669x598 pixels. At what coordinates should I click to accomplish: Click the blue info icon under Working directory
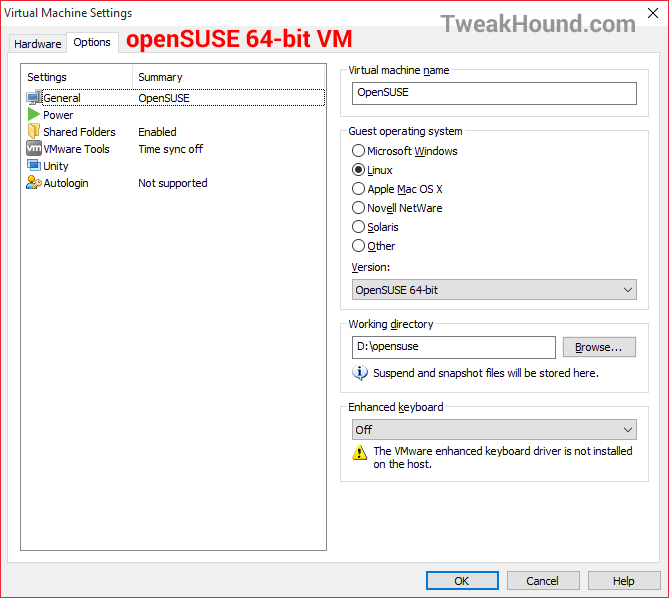pyautogui.click(x=360, y=373)
